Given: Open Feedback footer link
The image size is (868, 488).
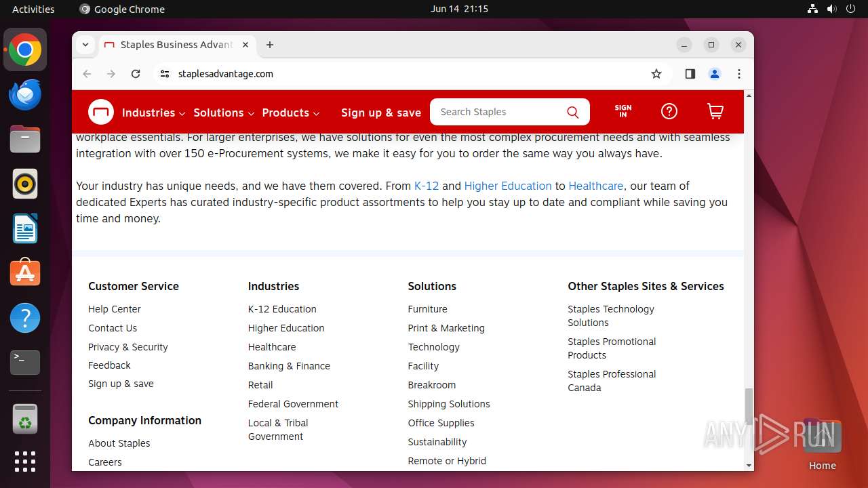Looking at the screenshot, I should [109, 365].
